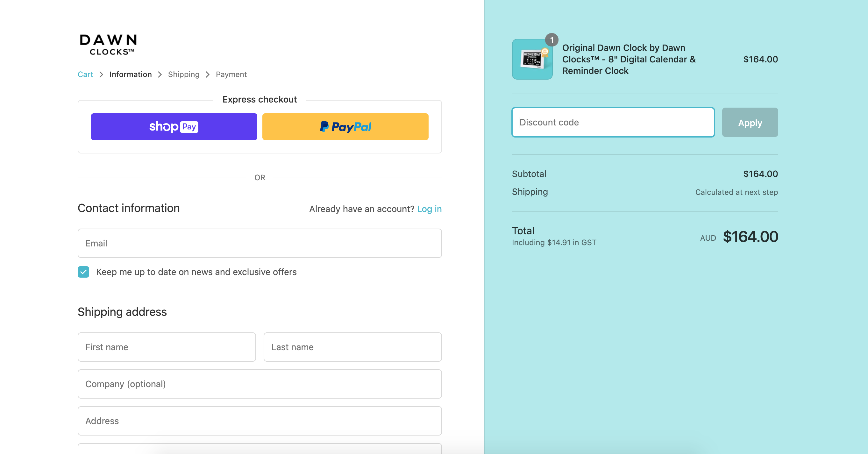Click the product title Original Dawn Clock
Viewport: 868px width, 454px height.
[x=629, y=59]
